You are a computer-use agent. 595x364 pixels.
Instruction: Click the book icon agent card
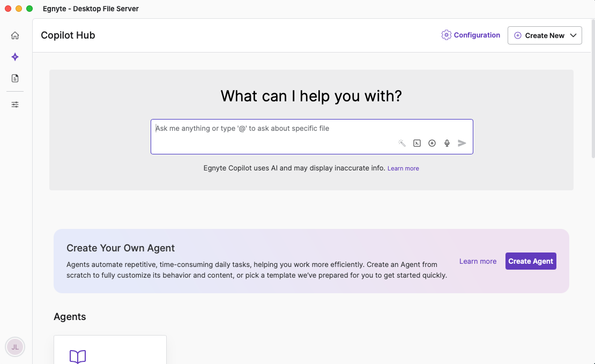[78, 356]
